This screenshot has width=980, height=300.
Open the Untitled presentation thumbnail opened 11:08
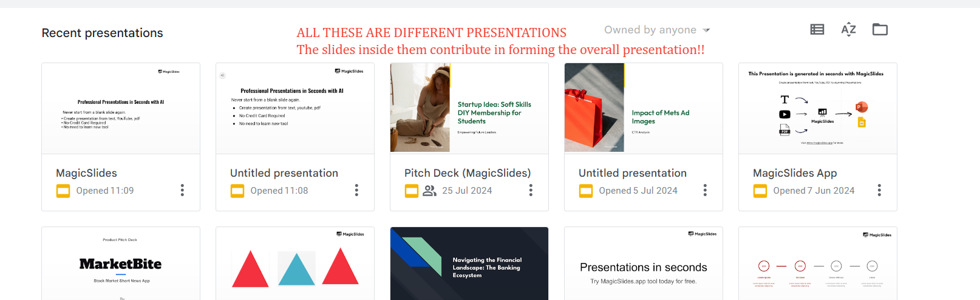pos(295,108)
